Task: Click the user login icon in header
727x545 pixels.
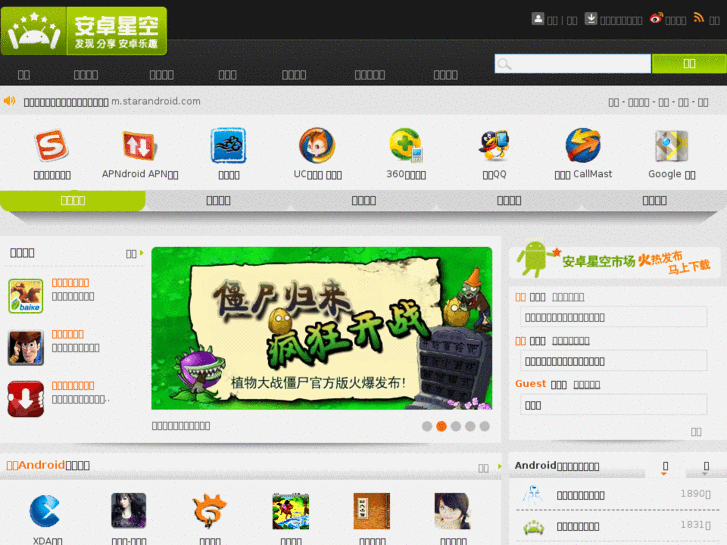Action: (x=537, y=19)
